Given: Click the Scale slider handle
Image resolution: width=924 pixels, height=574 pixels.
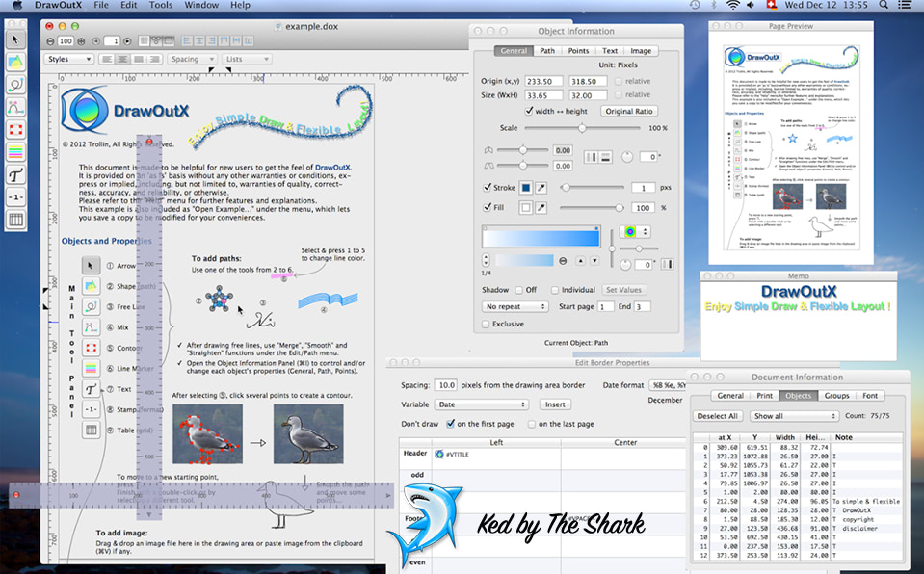Looking at the screenshot, I should [x=582, y=128].
